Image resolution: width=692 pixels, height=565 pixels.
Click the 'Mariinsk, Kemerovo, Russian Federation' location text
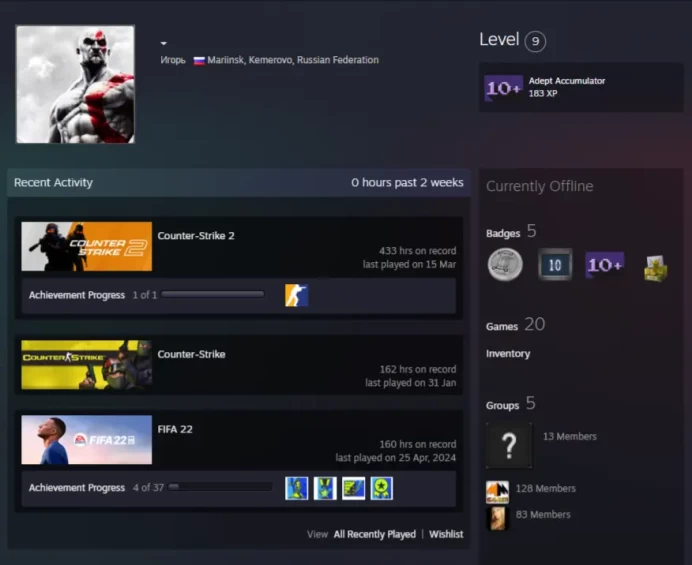click(293, 60)
